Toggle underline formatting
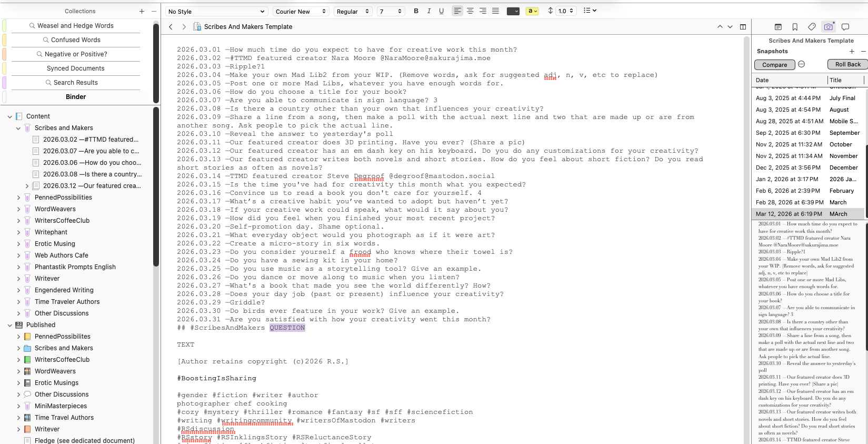The image size is (868, 444). [441, 11]
